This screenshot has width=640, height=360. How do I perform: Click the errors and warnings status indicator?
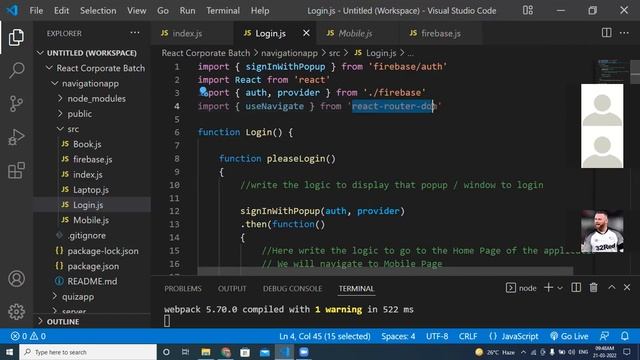[29, 336]
